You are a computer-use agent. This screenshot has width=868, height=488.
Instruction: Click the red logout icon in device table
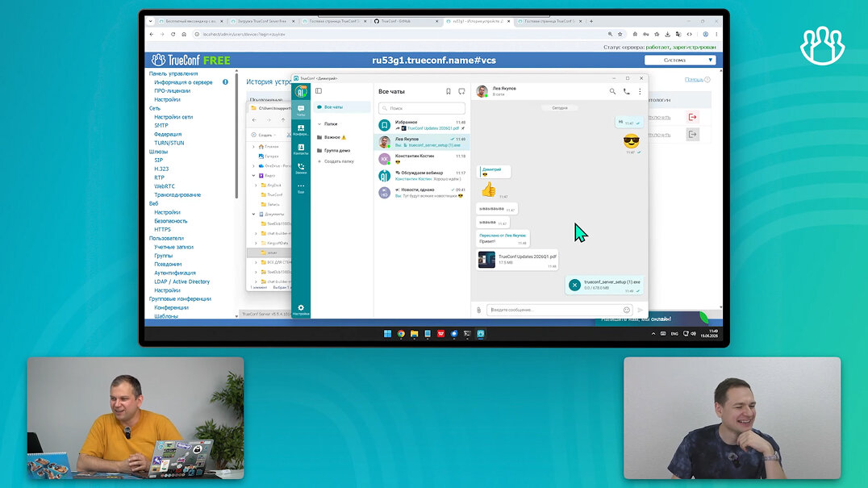[692, 117]
